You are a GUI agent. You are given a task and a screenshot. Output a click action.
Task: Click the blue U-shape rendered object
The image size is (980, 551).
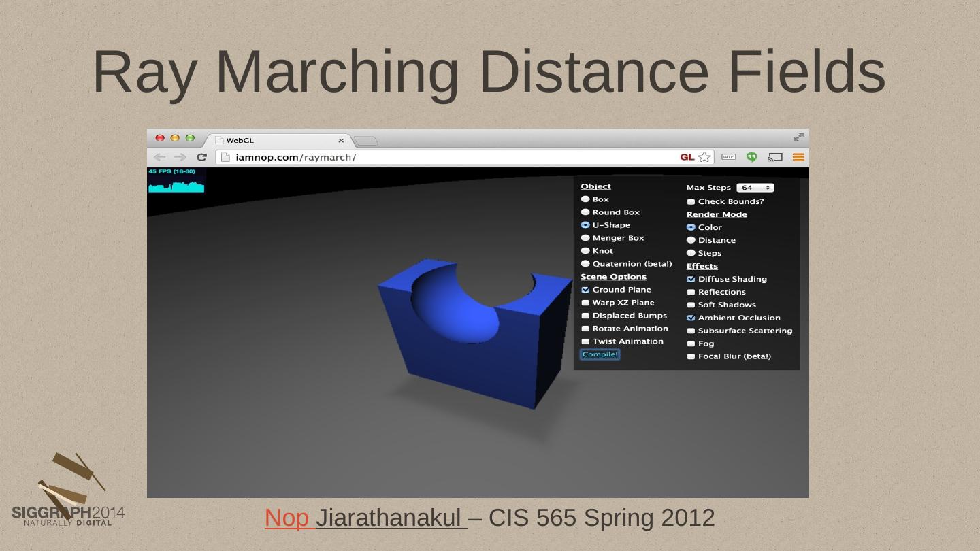point(476,333)
